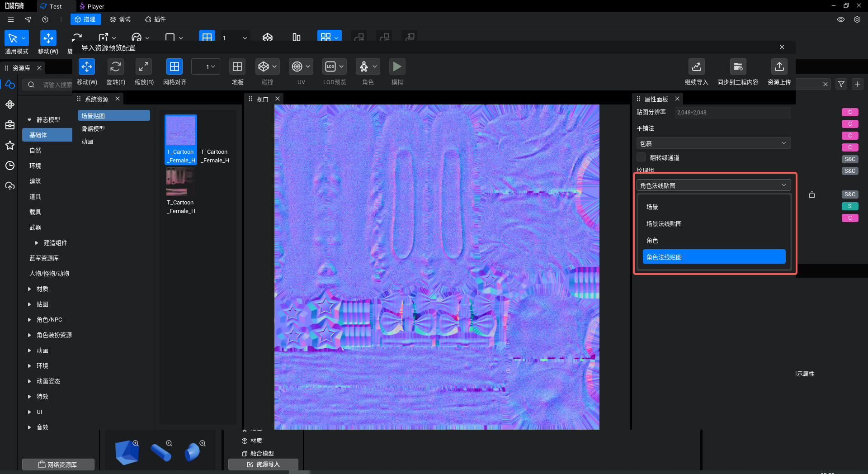
Task: Open the favorites star sidebar icon
Action: click(x=10, y=145)
